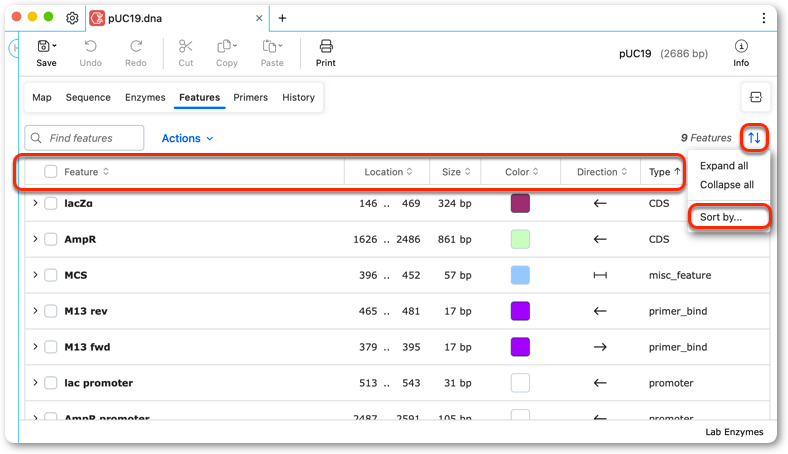
Task: Click the Paste clipboard icon
Action: [x=269, y=46]
